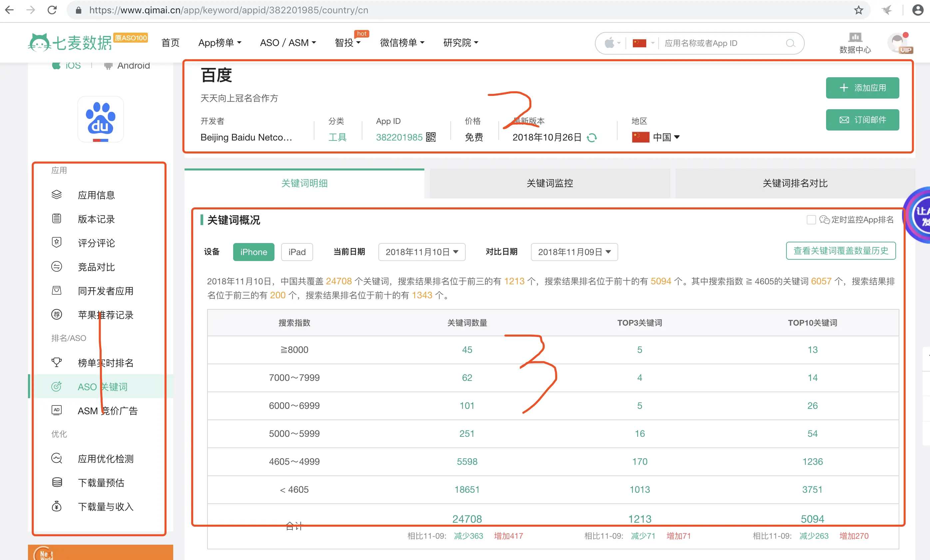This screenshot has width=930, height=560.
Task: Click TOP3 total 1213 in the 合计 row
Action: click(640, 519)
